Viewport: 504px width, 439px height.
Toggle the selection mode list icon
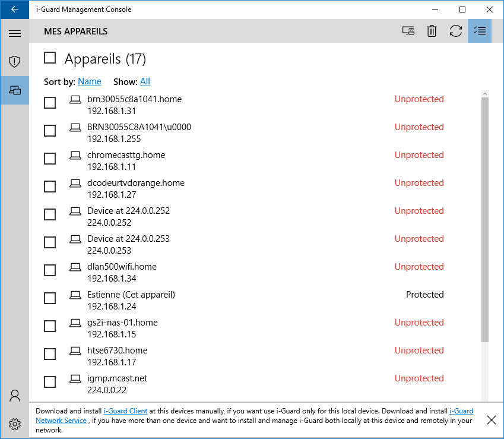pyautogui.click(x=480, y=31)
